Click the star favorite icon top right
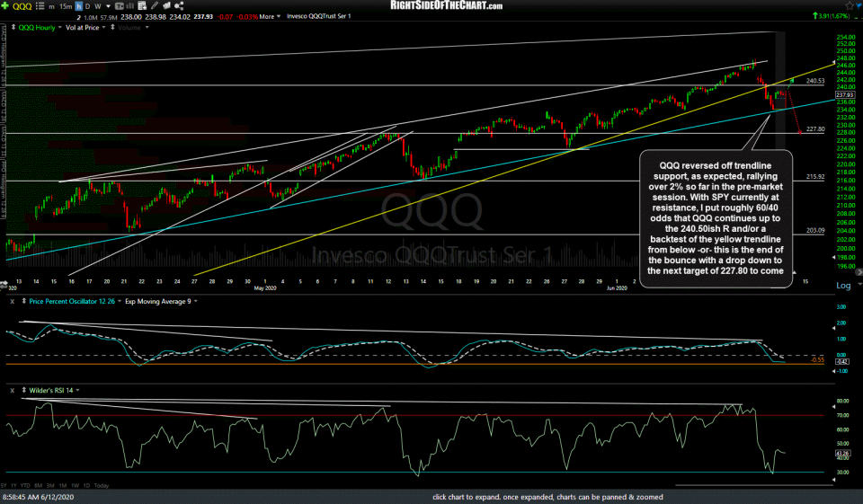 point(848,5)
